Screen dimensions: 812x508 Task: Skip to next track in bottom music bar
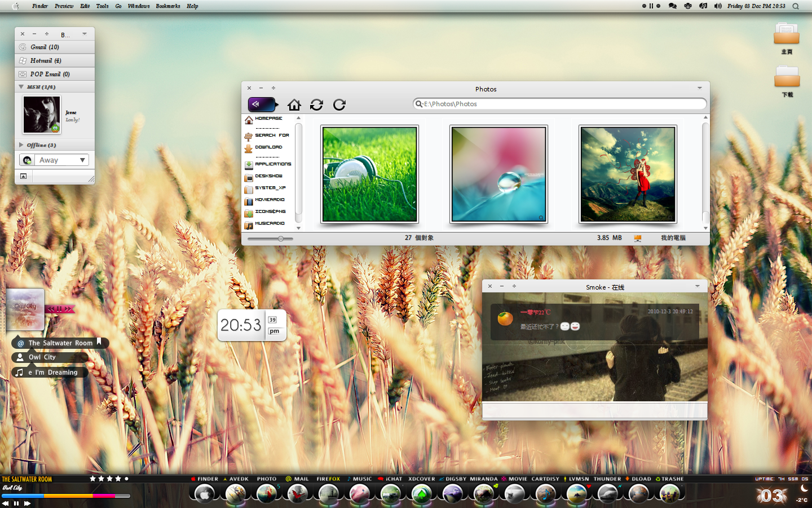[x=27, y=503]
